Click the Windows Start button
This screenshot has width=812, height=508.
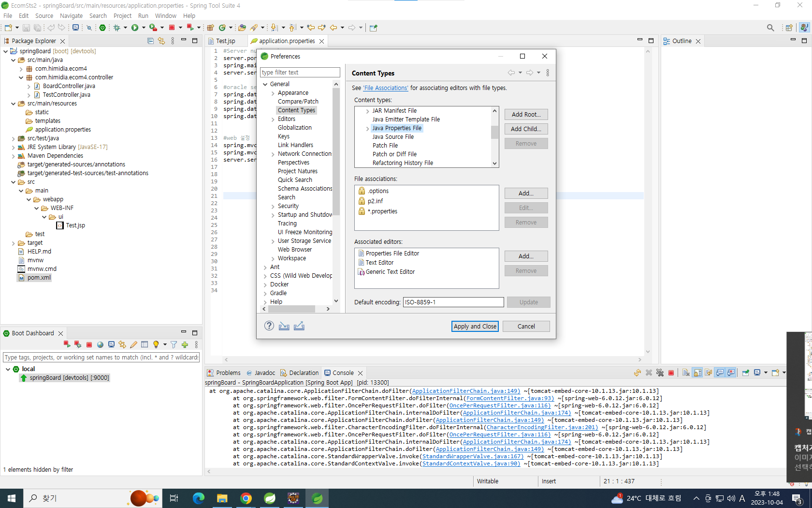click(12, 498)
